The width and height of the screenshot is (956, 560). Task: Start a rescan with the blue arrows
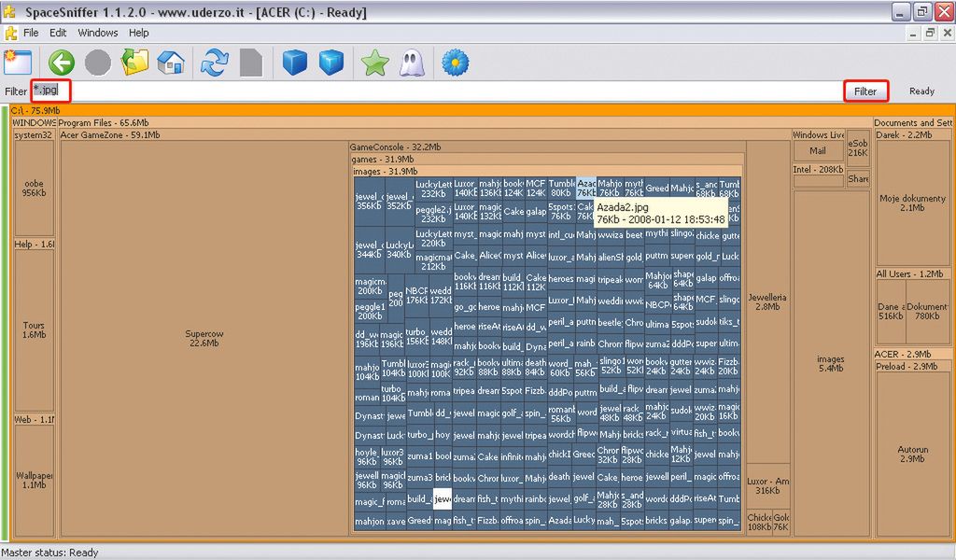tap(215, 63)
